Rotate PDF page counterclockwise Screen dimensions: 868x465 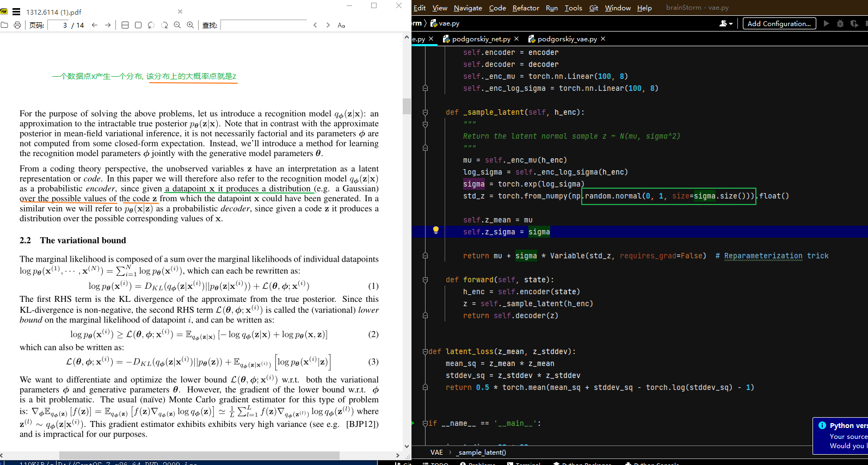point(151,25)
